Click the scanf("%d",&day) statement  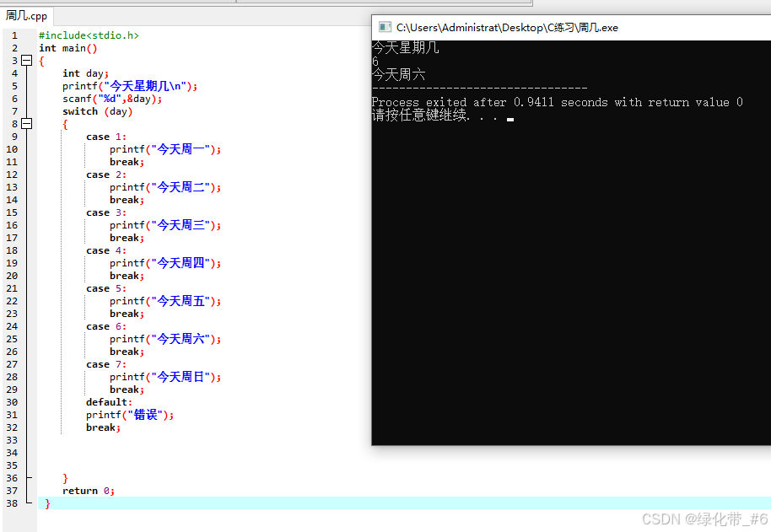112,99
